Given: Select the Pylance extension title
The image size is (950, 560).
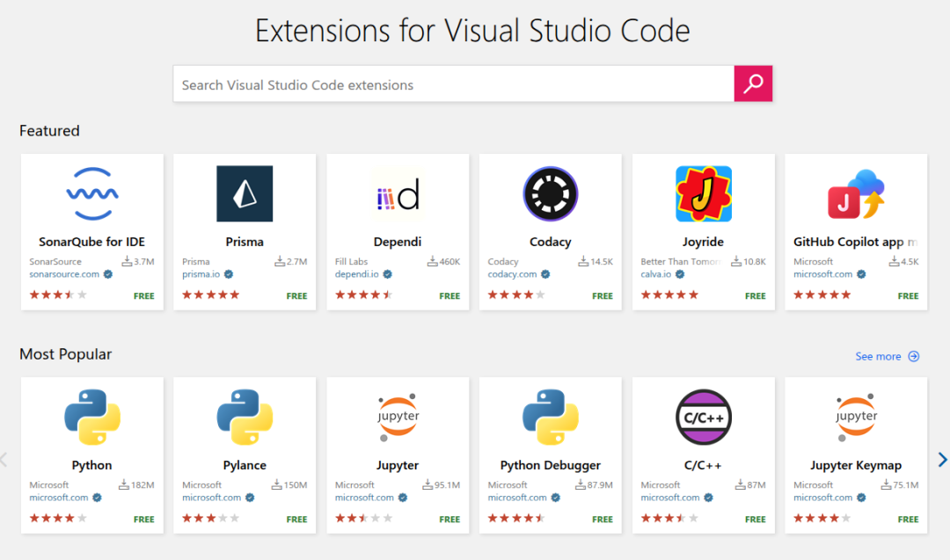Looking at the screenshot, I should [245, 466].
